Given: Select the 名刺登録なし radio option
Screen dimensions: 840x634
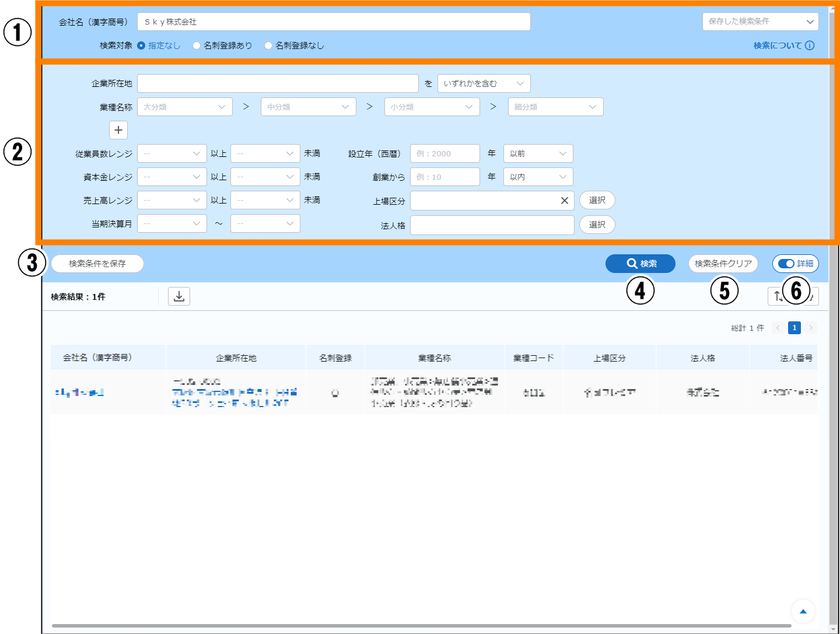Looking at the screenshot, I should coord(268,45).
